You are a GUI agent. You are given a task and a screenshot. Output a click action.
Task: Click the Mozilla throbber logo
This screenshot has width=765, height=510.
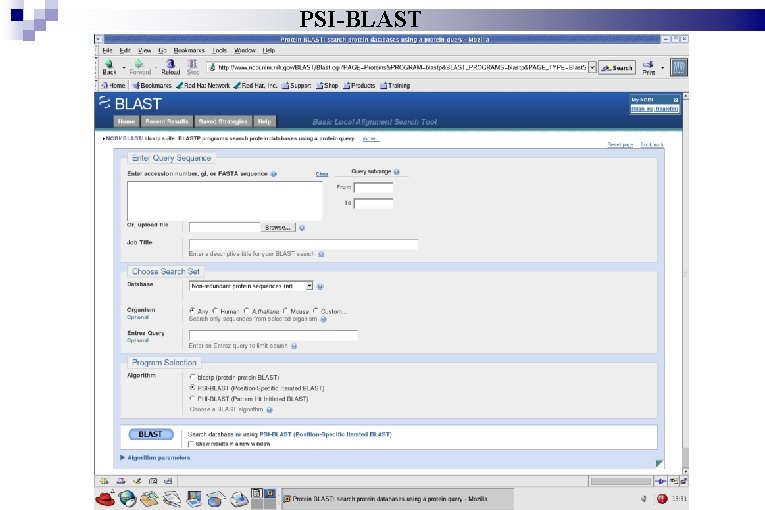tap(679, 67)
